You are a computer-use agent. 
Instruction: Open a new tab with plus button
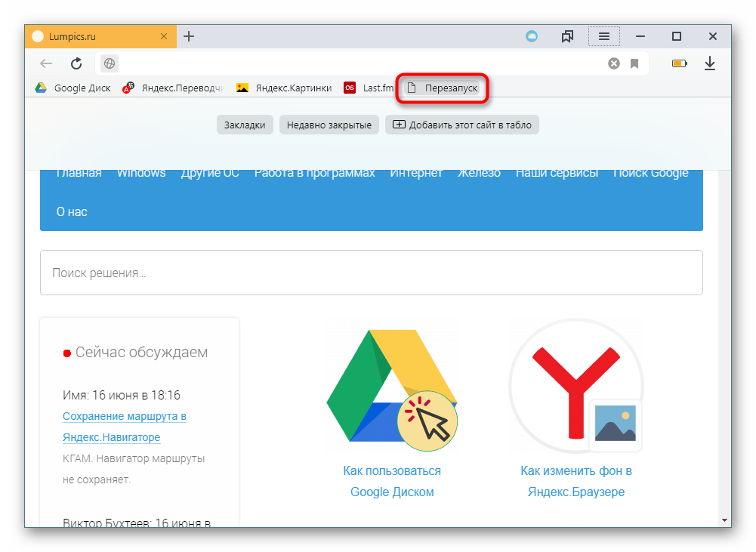[x=189, y=36]
